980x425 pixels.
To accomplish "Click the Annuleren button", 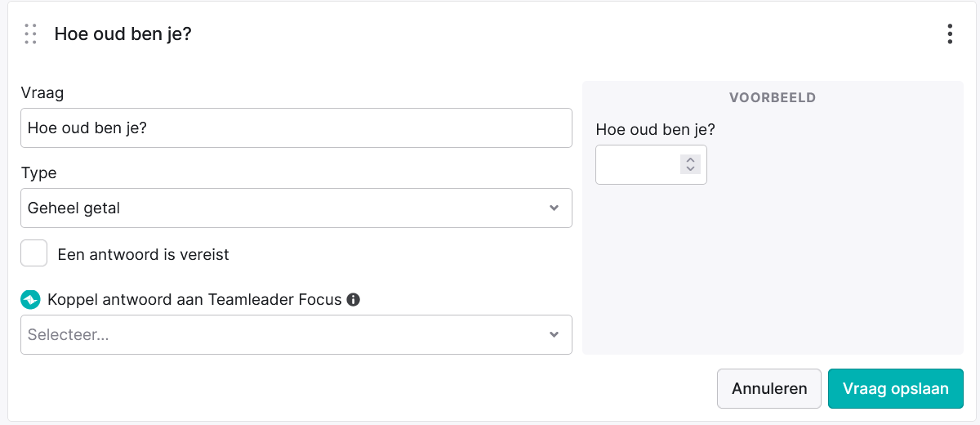I will click(769, 388).
